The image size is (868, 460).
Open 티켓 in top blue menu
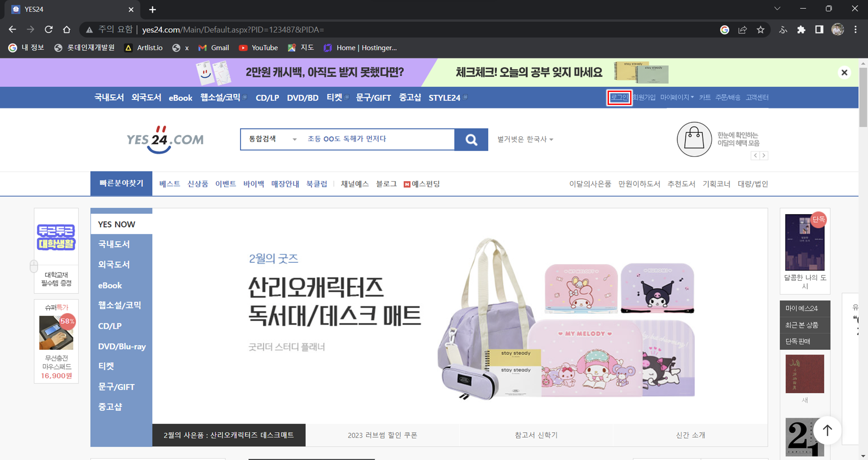point(335,98)
